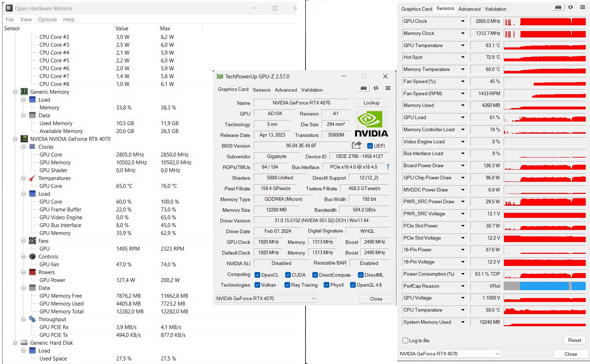Toggle the CUDA checkbox
This screenshot has height=364, width=590.
point(288,275)
